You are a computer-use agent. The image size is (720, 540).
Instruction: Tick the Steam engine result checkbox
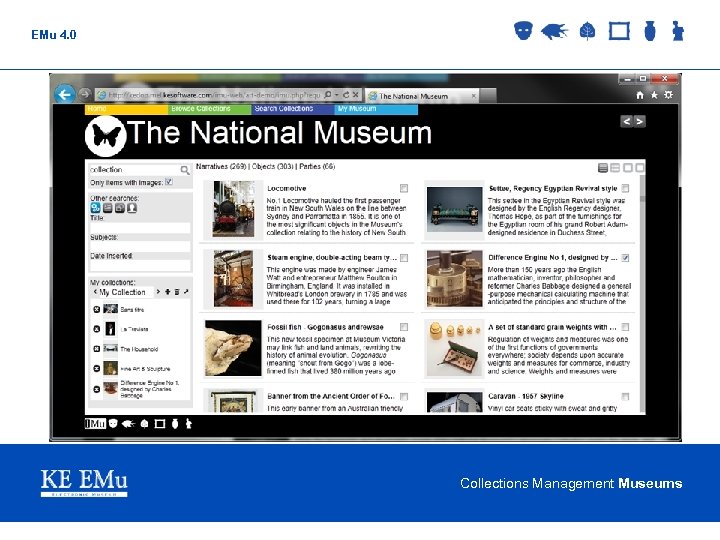[404, 258]
